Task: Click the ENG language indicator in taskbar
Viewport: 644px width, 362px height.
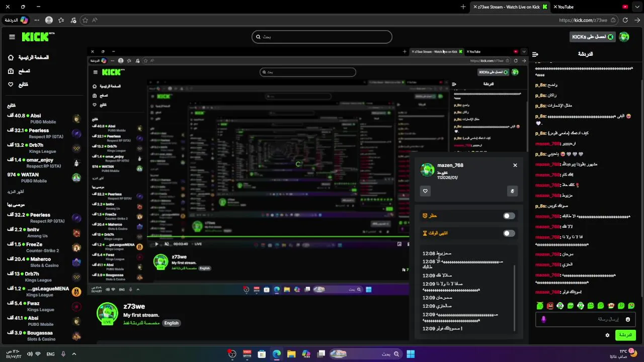Action: (x=50, y=354)
